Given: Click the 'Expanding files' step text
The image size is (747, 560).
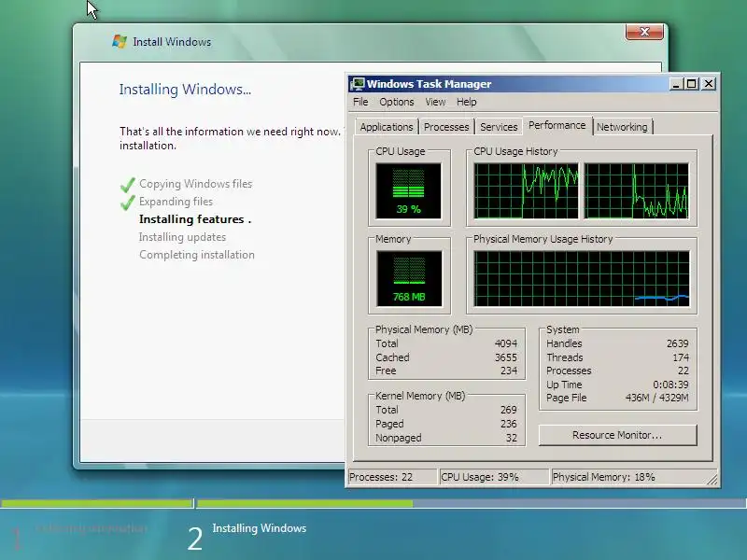Looking at the screenshot, I should point(176,202).
